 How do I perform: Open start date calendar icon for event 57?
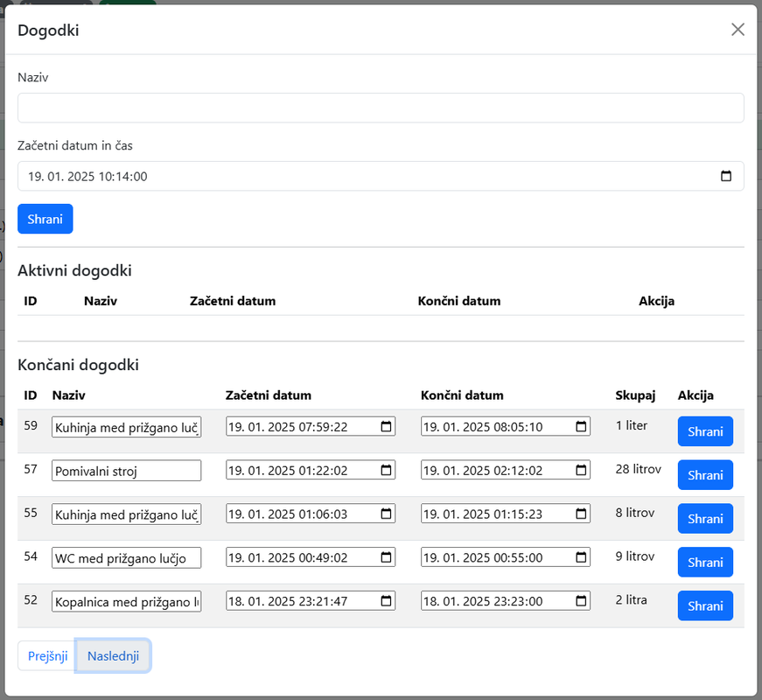coord(386,470)
